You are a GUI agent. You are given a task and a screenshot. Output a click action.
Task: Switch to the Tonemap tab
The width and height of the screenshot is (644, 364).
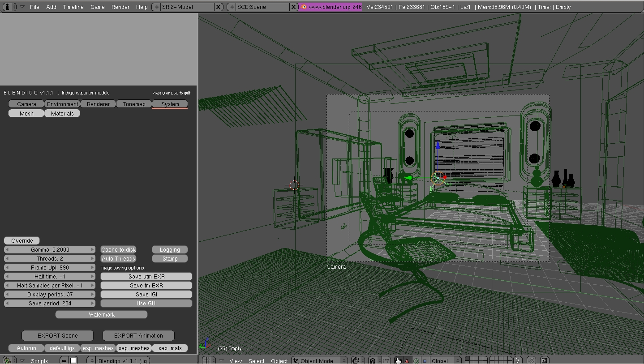click(134, 104)
